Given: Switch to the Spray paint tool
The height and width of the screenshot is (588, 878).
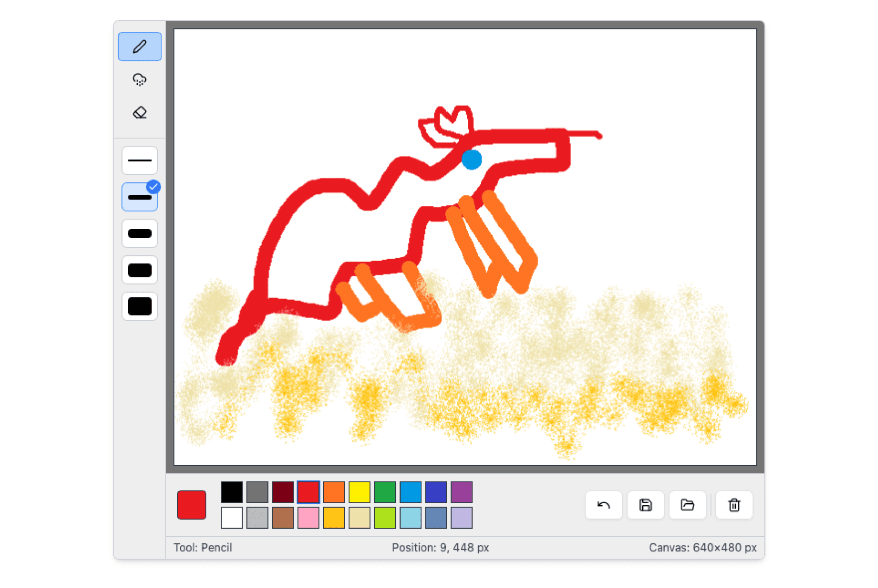Looking at the screenshot, I should click(139, 79).
